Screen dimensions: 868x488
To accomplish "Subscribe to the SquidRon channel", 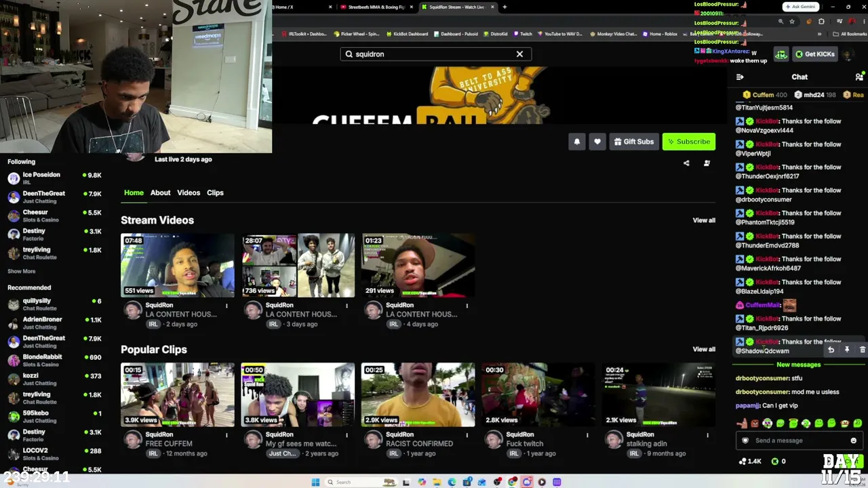I will point(688,142).
